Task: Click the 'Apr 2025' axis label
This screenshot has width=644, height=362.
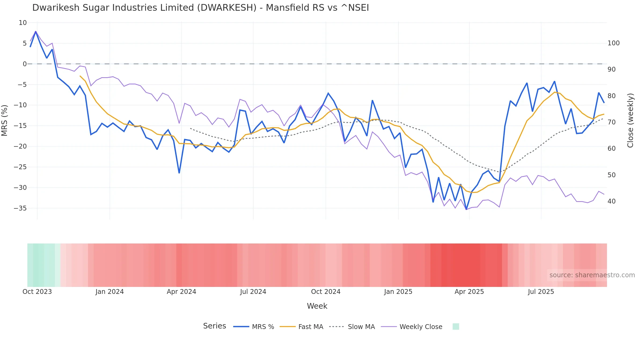Action: [x=469, y=292]
